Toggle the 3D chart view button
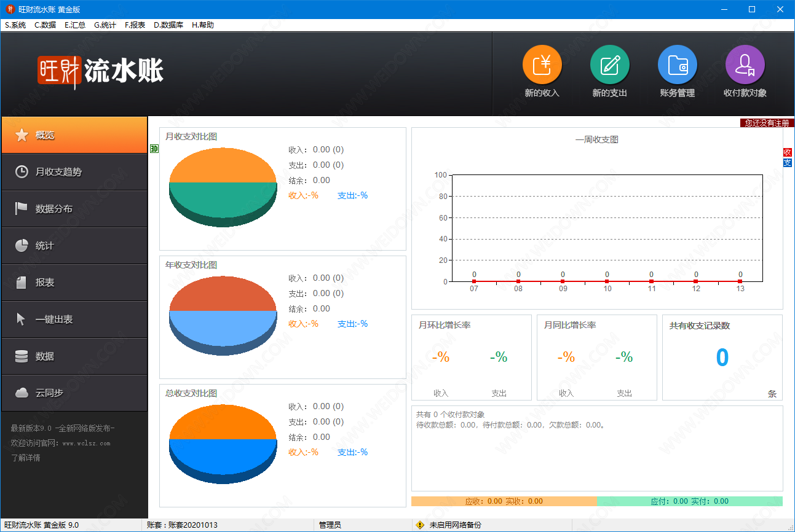The image size is (795, 532). tap(154, 149)
